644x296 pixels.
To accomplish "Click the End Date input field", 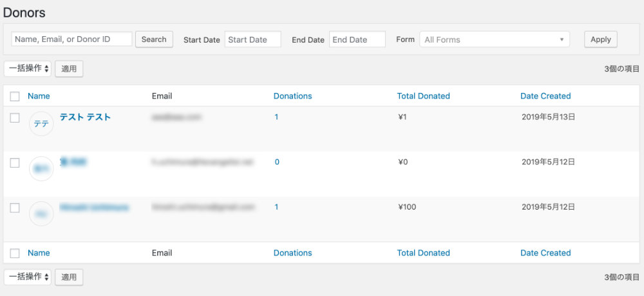I will tap(357, 39).
